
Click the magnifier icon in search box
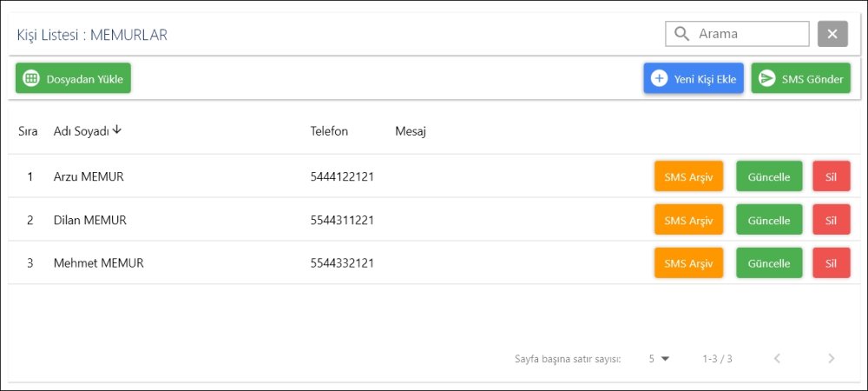(x=682, y=34)
